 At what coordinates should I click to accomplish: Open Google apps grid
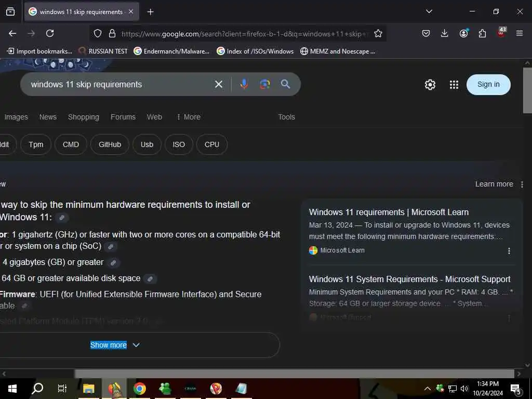(x=454, y=85)
